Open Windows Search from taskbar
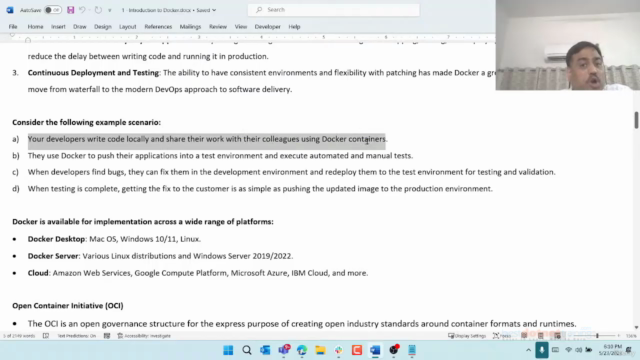The height and width of the screenshot is (360, 640). click(247, 350)
